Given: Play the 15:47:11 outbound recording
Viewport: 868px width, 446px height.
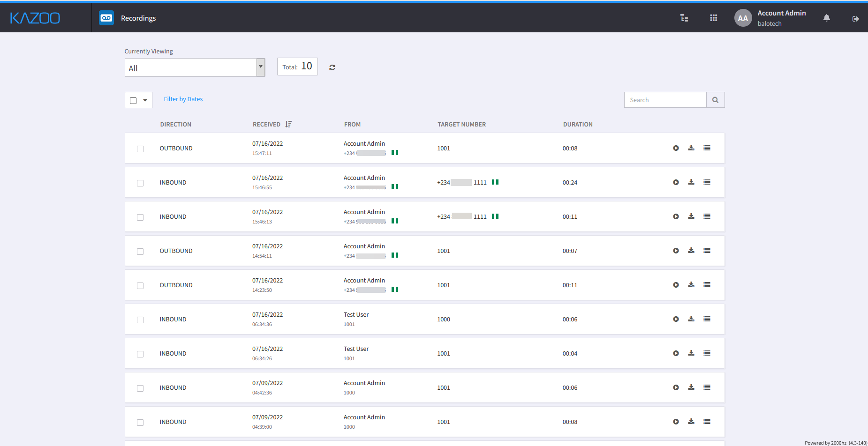Looking at the screenshot, I should point(676,148).
